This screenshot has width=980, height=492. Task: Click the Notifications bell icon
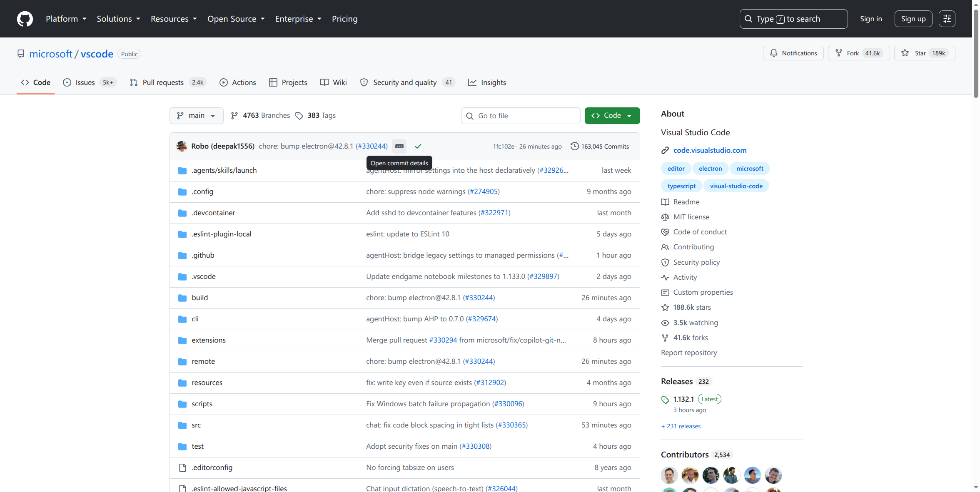coord(773,53)
